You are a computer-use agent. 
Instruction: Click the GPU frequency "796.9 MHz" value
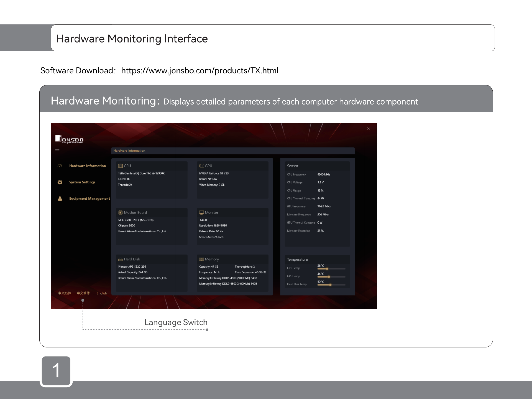324,207
